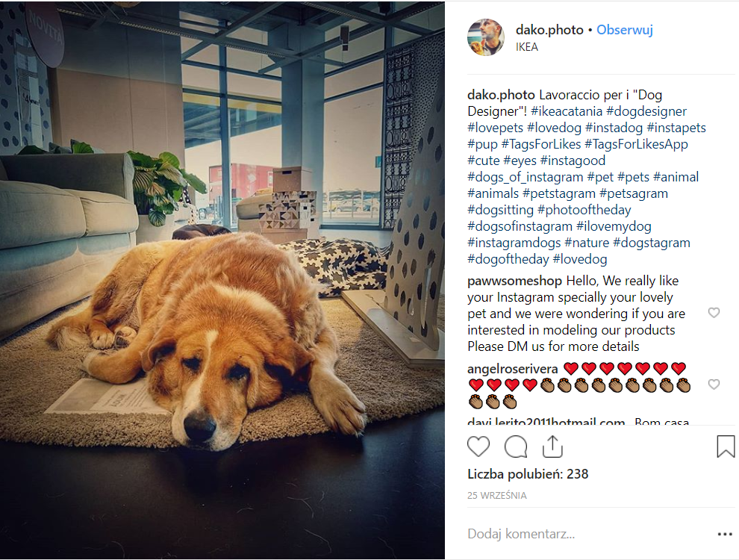Like the pawwsomeshop comment heart
739x560 pixels.
pos(714,313)
